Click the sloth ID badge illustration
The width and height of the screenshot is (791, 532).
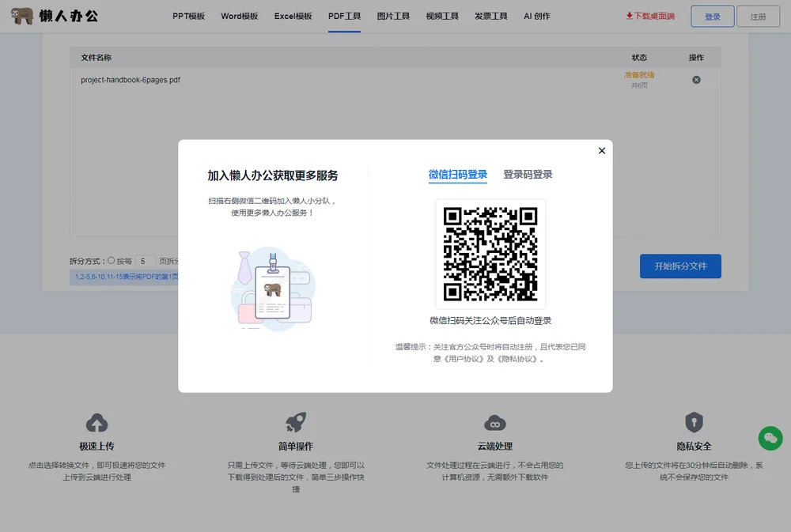point(273,289)
